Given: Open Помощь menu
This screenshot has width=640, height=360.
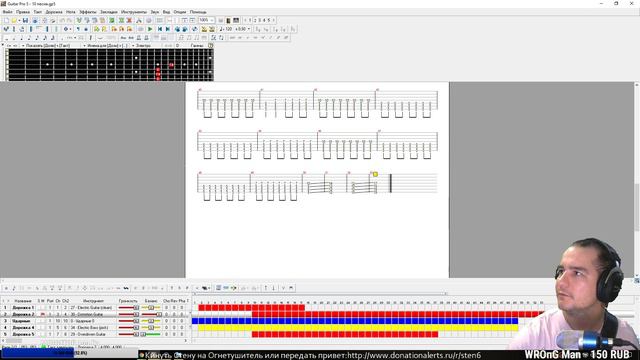Looking at the screenshot, I should point(198,12).
